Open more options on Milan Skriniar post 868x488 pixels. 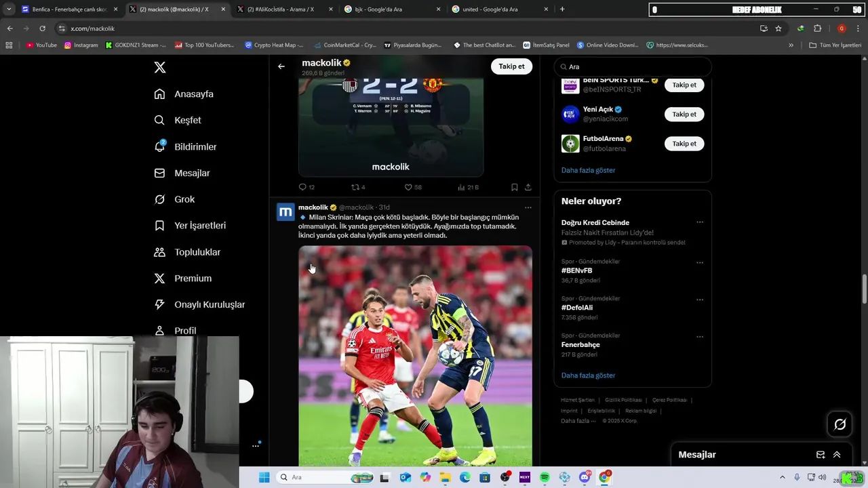(528, 207)
